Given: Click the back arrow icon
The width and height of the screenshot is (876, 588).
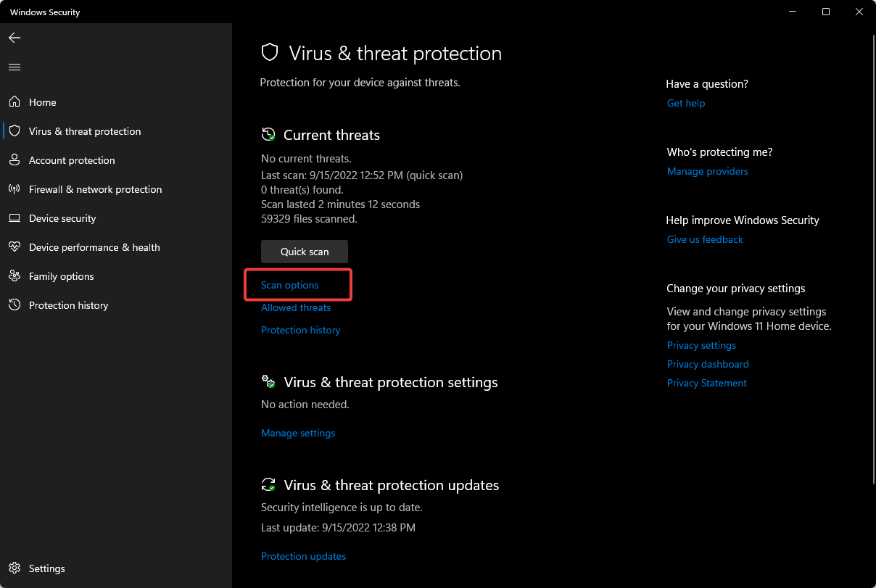Looking at the screenshot, I should (15, 38).
